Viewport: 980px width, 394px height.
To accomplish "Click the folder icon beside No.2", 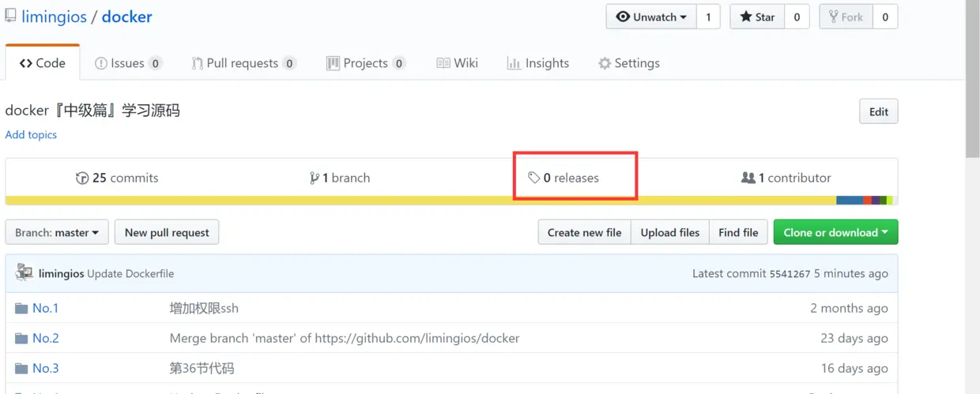I will (x=21, y=338).
